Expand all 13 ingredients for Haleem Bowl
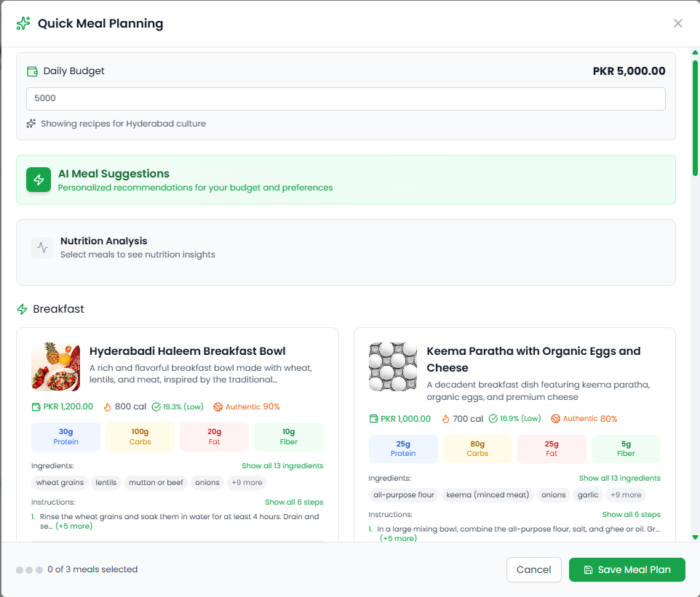The image size is (700, 597). 282,465
